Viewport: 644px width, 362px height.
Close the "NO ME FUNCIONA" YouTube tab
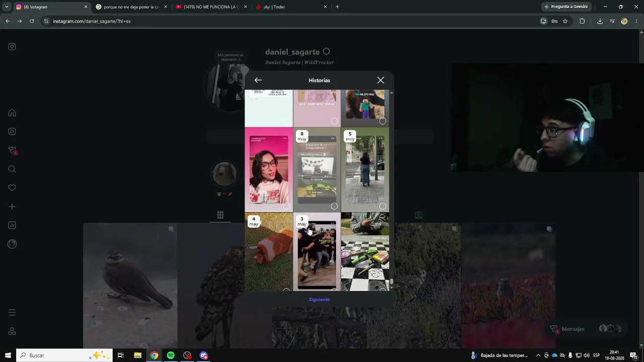click(x=246, y=7)
